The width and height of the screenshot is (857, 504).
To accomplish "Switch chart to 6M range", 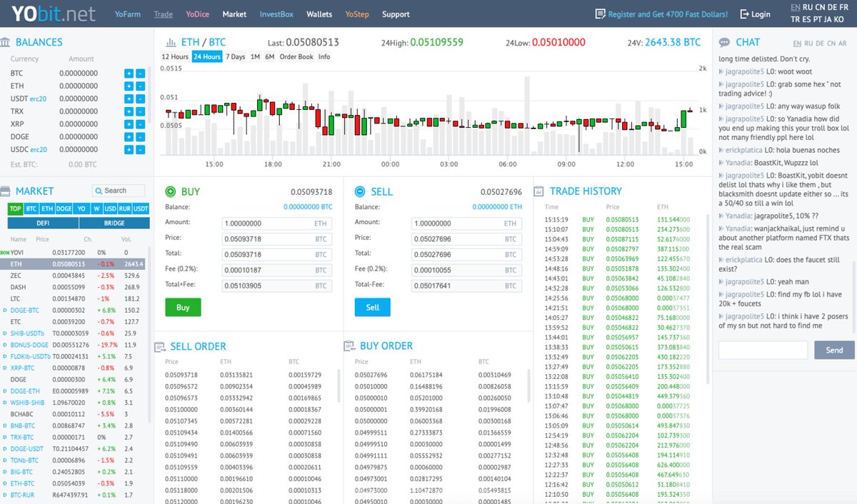I will 270,57.
